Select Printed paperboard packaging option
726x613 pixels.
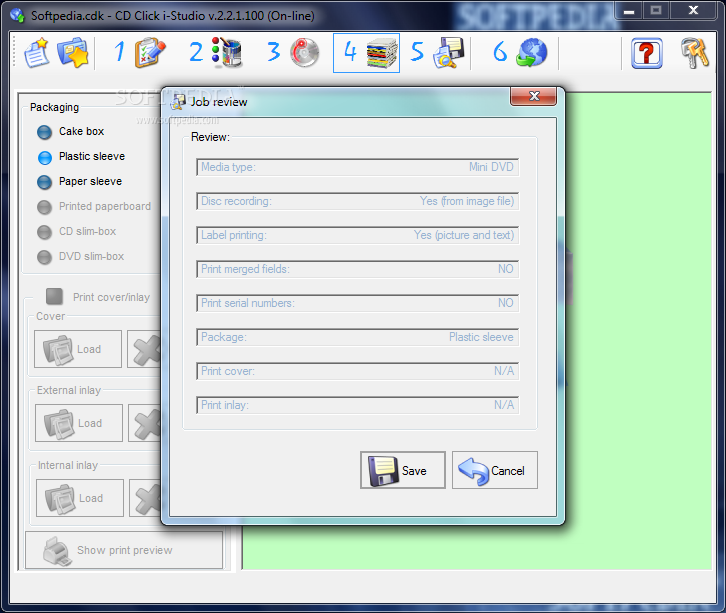coord(94,207)
